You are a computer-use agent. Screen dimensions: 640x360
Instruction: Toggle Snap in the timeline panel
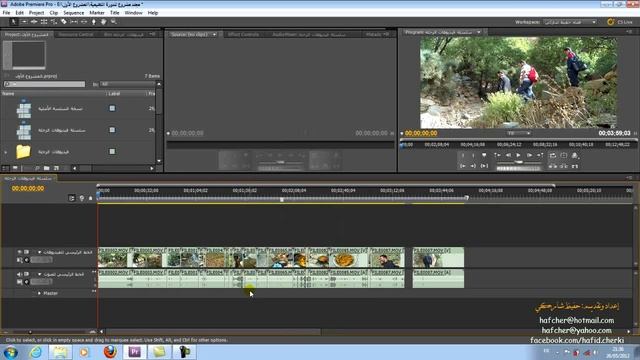[72, 198]
